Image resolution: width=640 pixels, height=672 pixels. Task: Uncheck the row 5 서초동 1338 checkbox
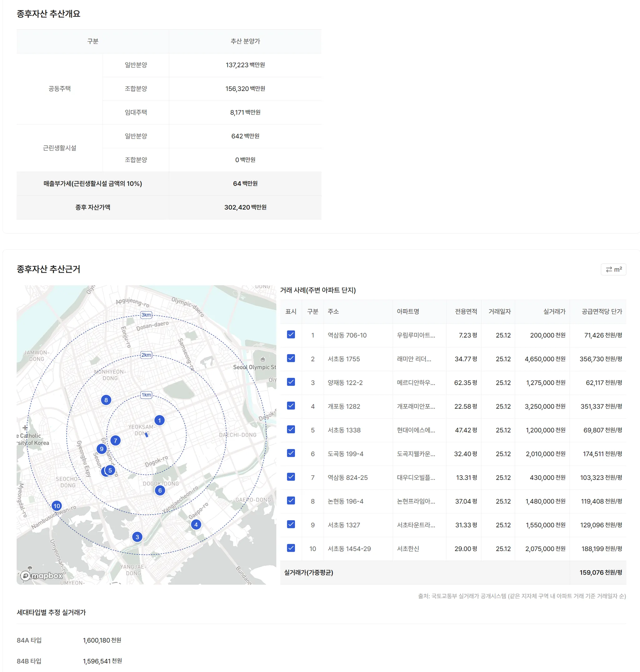pos(291,430)
